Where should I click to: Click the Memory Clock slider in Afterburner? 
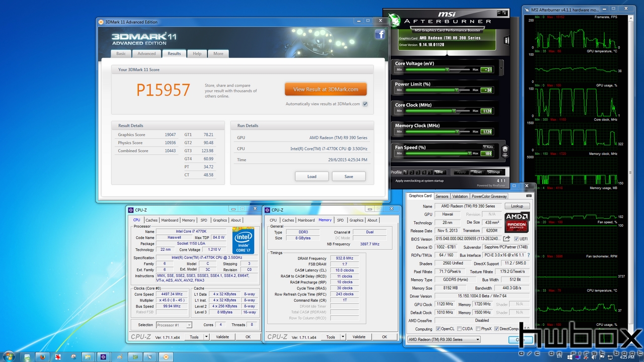438,132
